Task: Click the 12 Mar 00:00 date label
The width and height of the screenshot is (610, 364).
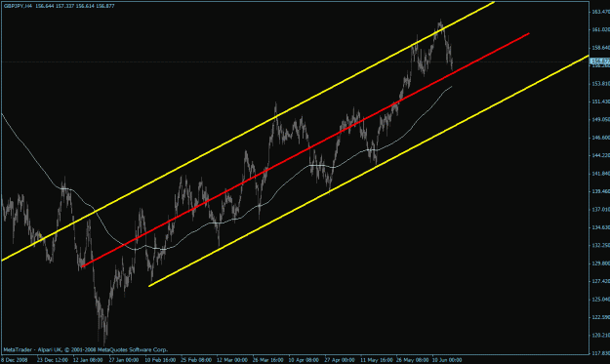Action: click(232, 360)
